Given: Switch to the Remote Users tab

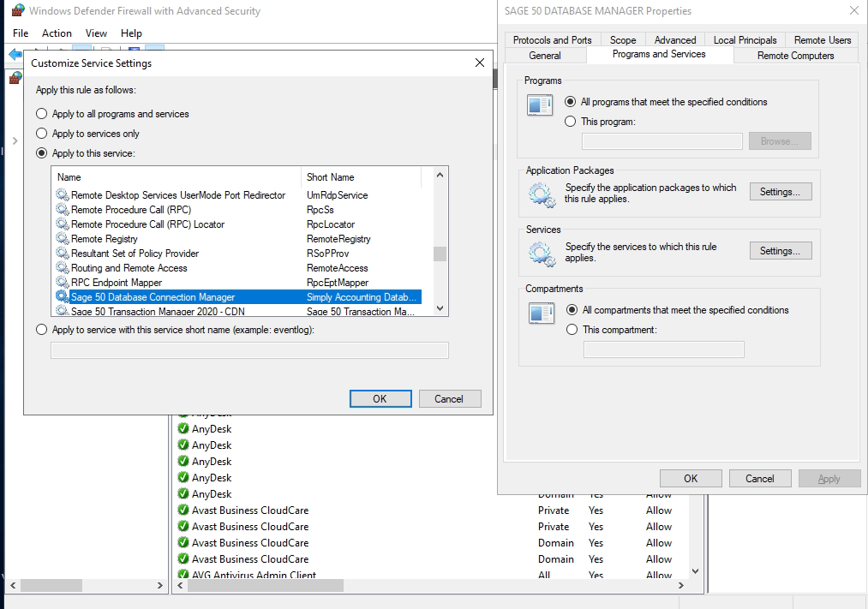Looking at the screenshot, I should [823, 39].
